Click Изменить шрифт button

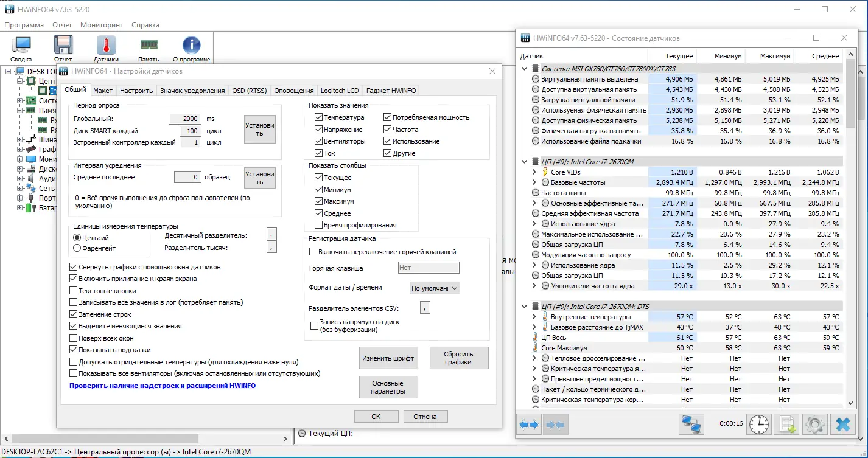coord(388,358)
